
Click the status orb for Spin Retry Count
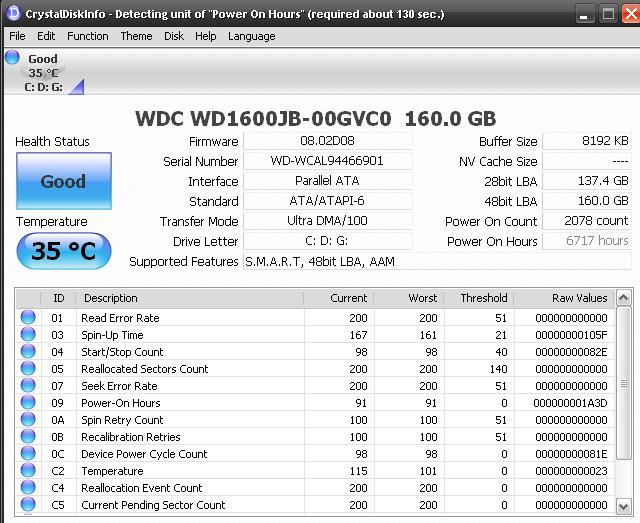28,419
